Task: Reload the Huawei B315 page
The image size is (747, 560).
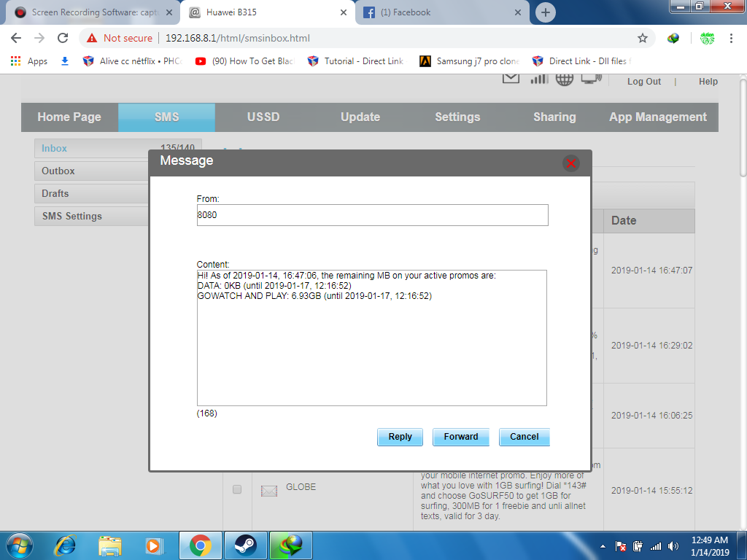Action: pyautogui.click(x=63, y=38)
